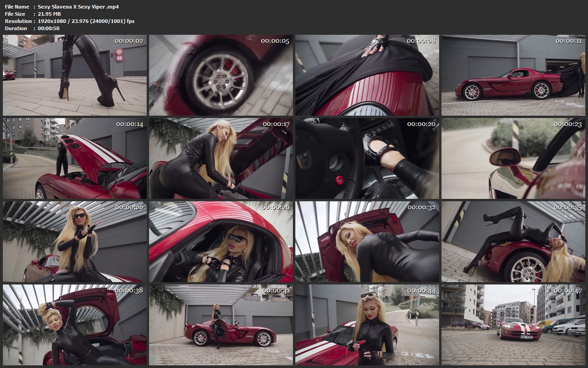Open the thumbnail timestamped 00:00:17
588x368 pixels.
pyautogui.click(x=221, y=158)
